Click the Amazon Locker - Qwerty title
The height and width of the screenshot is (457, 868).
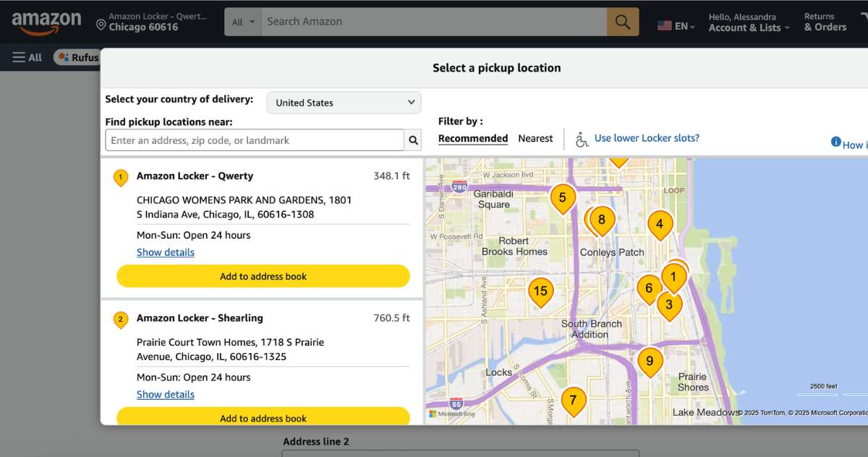coord(195,176)
